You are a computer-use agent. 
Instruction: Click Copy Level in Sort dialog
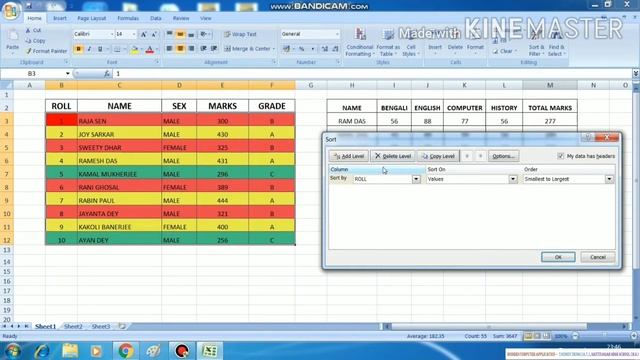tap(438, 156)
